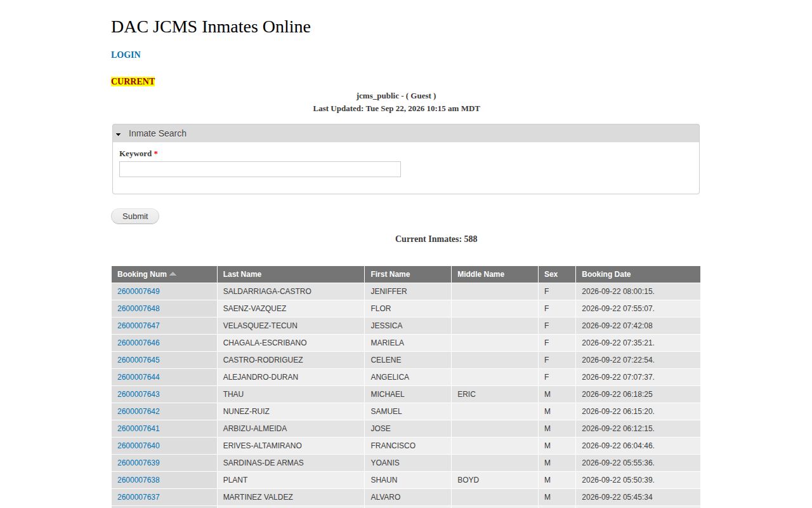Sort by First Name column header
The image size is (812, 508).
click(390, 274)
